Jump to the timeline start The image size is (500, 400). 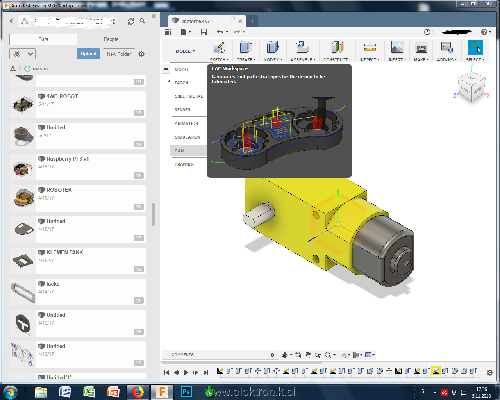[166, 372]
